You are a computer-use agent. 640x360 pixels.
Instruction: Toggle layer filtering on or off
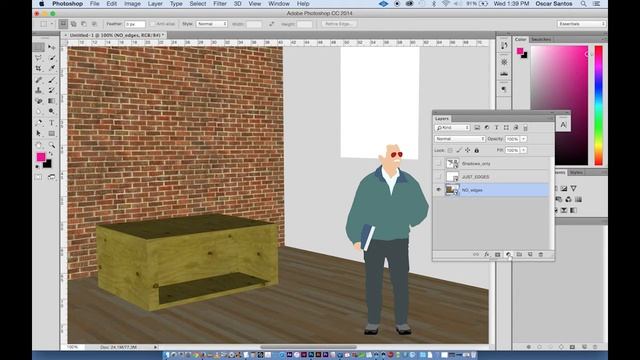click(525, 128)
